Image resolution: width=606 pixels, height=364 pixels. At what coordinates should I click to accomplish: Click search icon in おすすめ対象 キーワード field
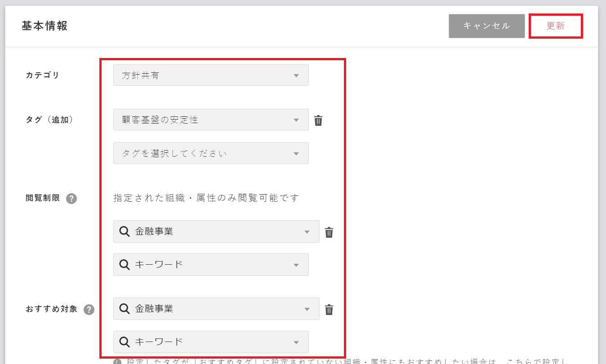coord(125,342)
